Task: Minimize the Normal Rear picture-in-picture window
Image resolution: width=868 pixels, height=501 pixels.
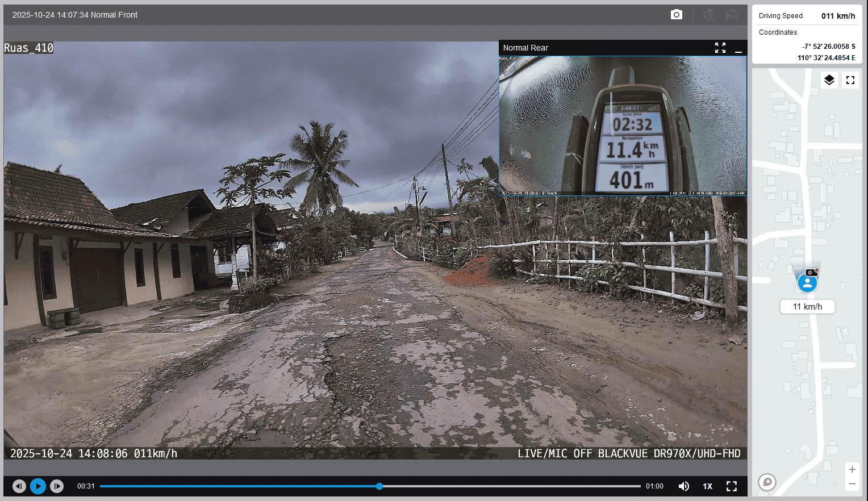Action: 738,48
